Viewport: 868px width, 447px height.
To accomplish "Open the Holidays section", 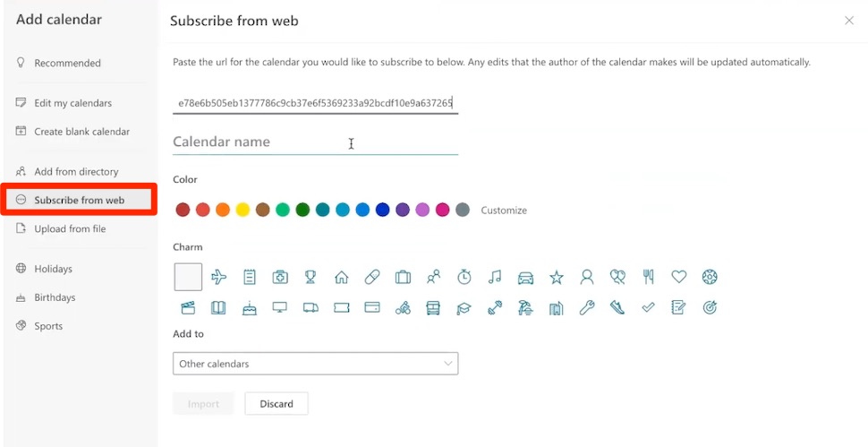I will [x=53, y=269].
